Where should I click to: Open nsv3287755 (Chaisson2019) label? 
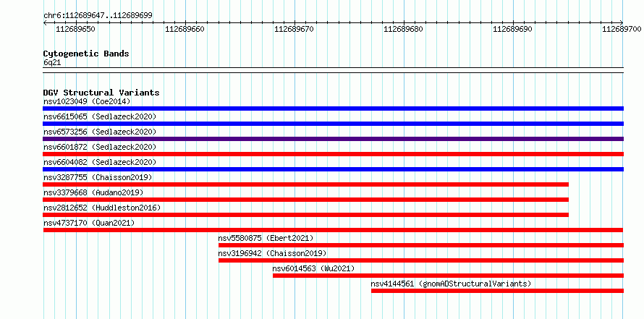coord(98,177)
